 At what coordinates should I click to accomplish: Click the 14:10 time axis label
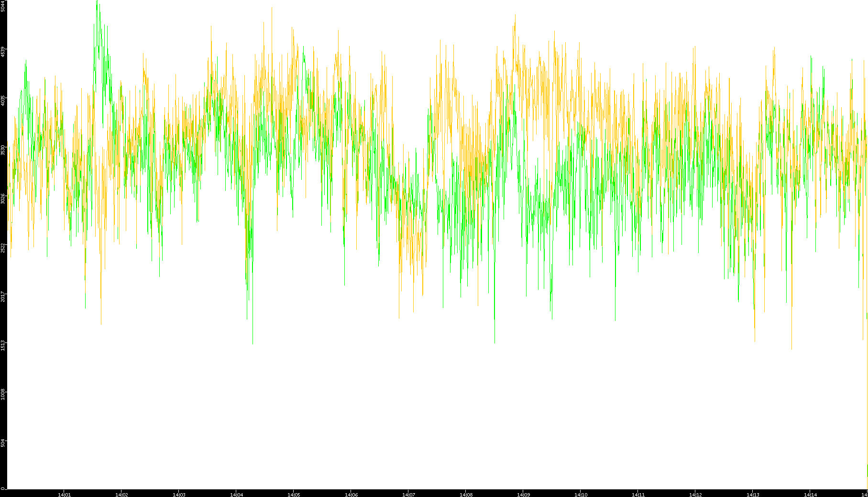click(581, 495)
